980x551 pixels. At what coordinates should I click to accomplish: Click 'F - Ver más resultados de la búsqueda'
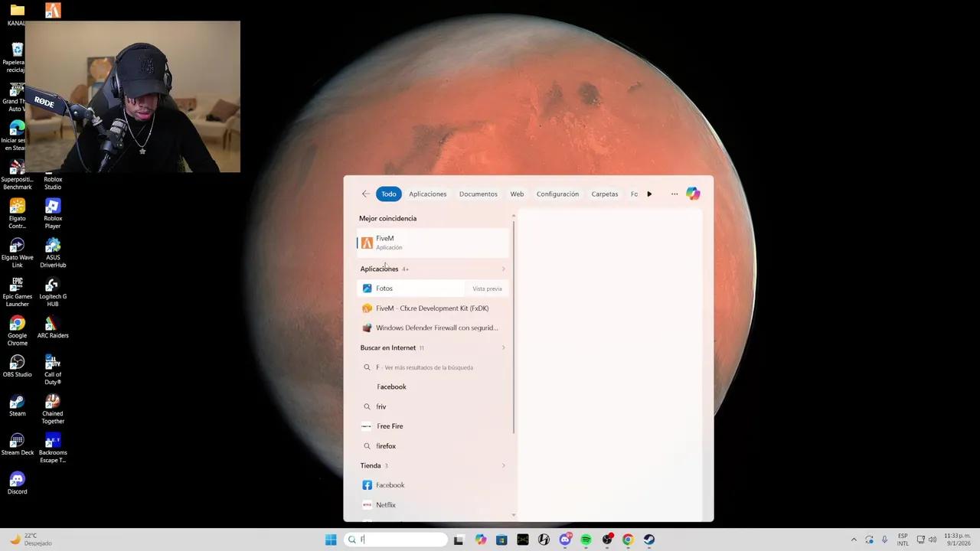433,367
